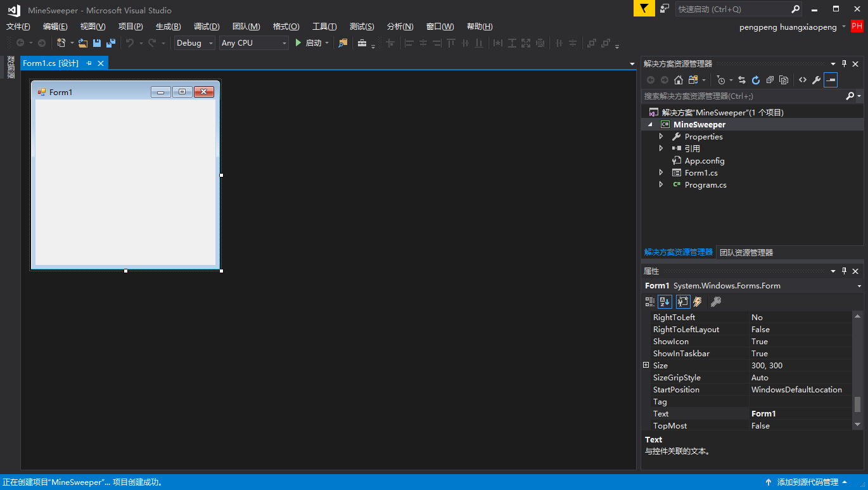Click the Property Pages wrench icon in the Properties panel
The image size is (868, 490).
(x=716, y=302)
